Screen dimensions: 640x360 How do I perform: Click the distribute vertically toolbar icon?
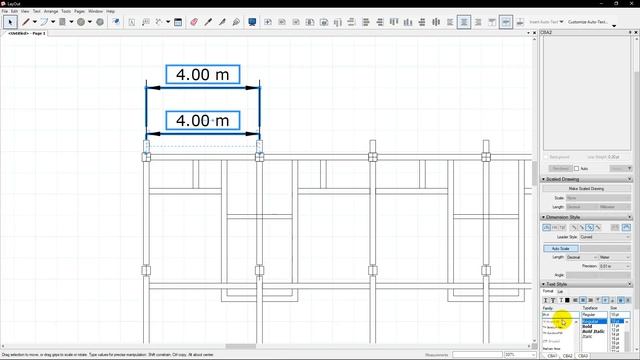click(x=422, y=22)
